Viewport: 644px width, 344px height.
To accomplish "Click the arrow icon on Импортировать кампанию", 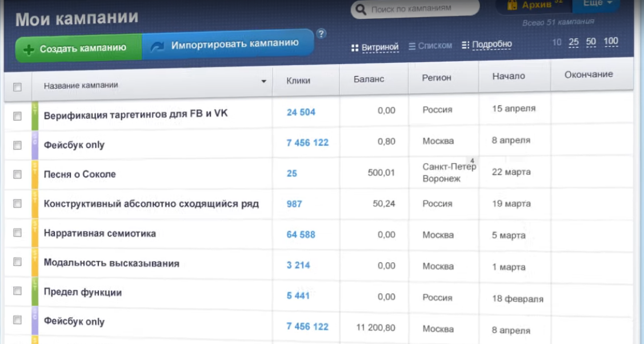I will [157, 46].
